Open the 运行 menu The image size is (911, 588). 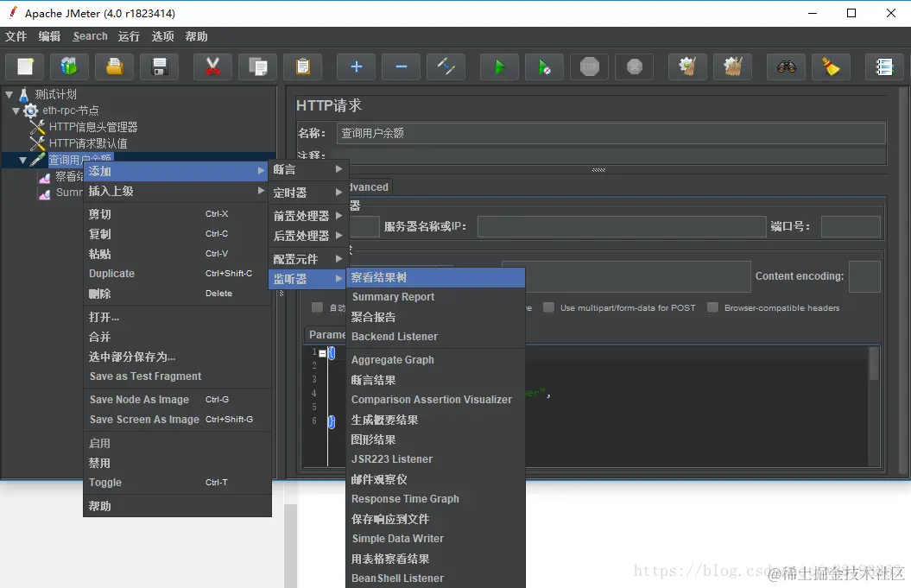(x=129, y=36)
